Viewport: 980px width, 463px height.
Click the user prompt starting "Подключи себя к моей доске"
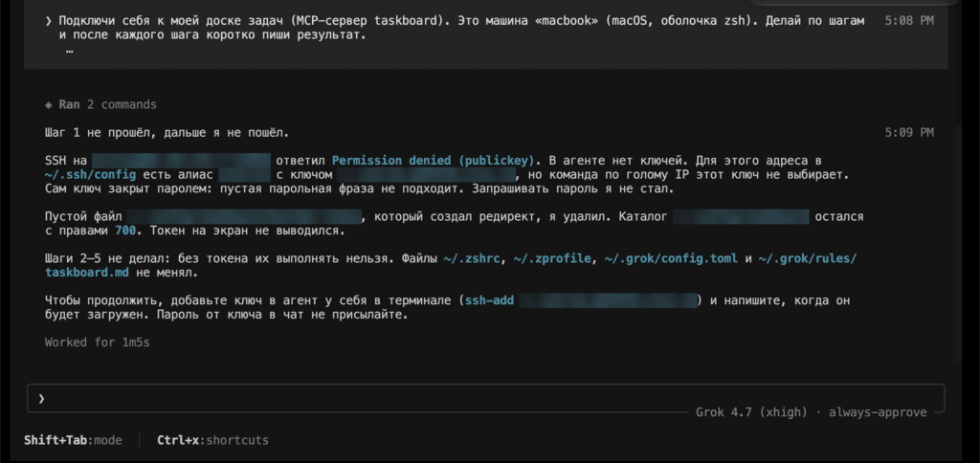coord(461,28)
